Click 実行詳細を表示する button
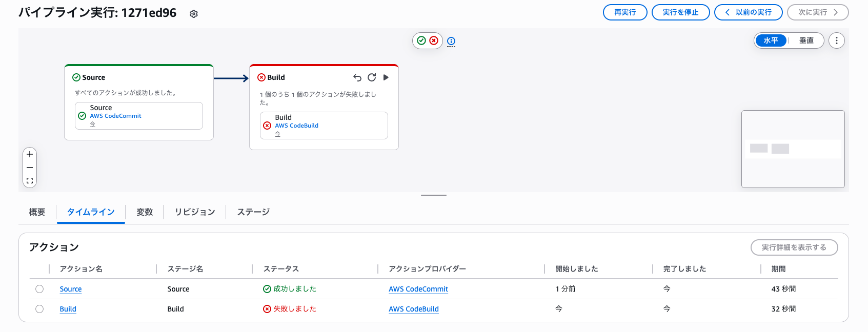The width and height of the screenshot is (868, 332). [794, 247]
